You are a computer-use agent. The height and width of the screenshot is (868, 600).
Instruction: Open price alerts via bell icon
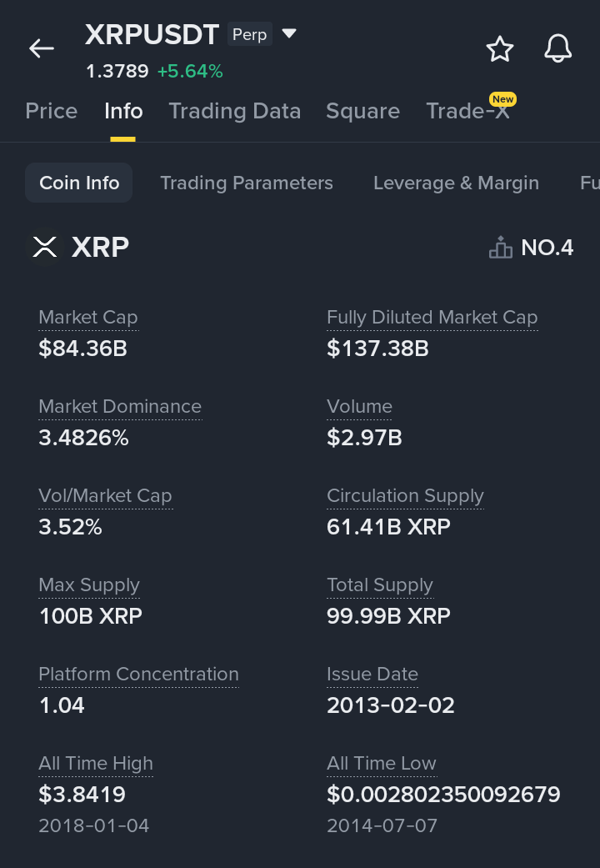(557, 49)
